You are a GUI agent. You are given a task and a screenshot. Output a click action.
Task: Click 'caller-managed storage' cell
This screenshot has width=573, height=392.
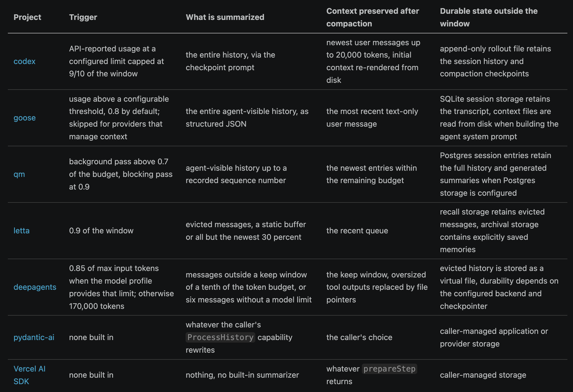click(x=483, y=375)
